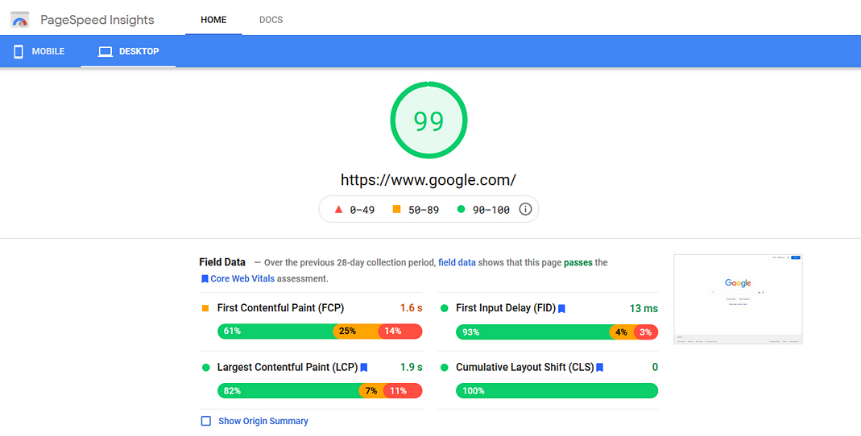Click the green dot beside Cumulative Layout Shift
The image size is (861, 436).
coord(444,367)
